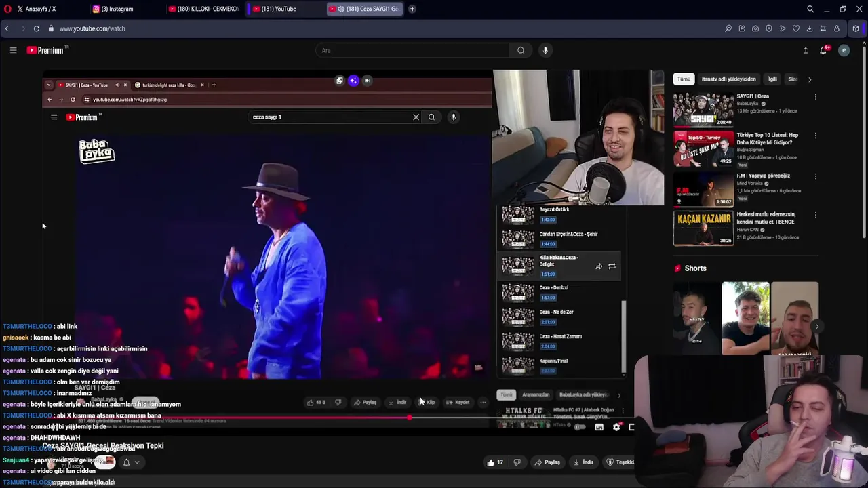Toggle the autoplay switch in player

click(x=580, y=427)
